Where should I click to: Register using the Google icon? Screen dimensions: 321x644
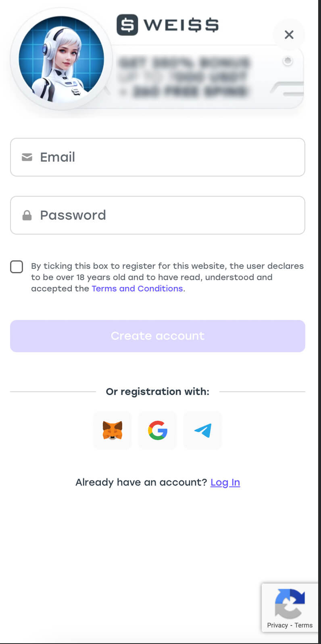[158, 430]
